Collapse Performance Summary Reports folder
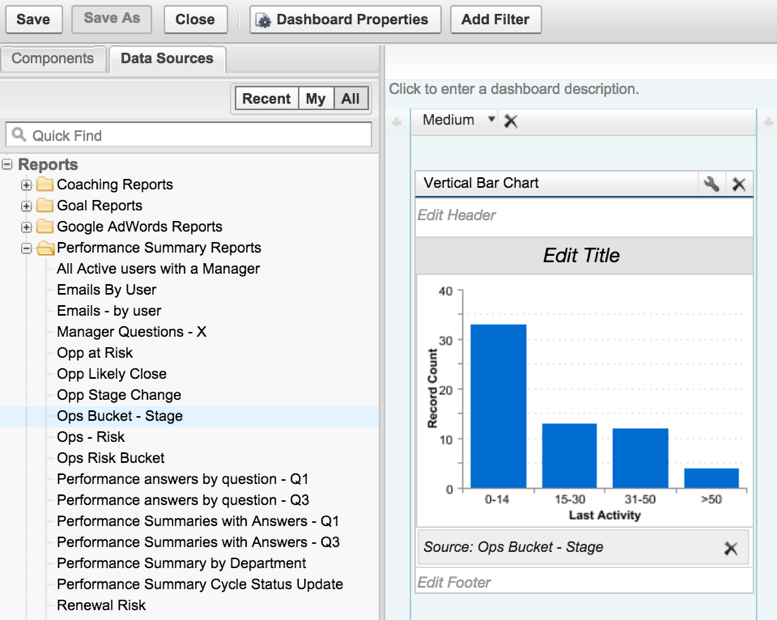 pos(27,248)
